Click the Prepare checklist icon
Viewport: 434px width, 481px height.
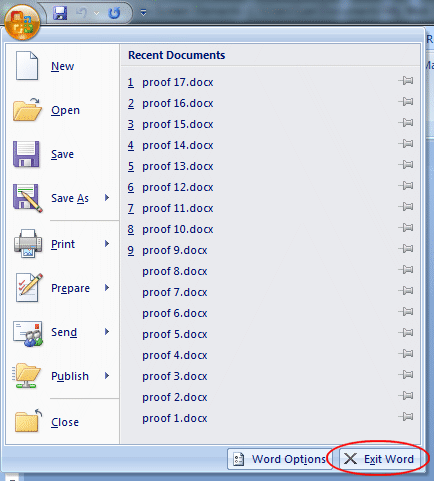29,287
